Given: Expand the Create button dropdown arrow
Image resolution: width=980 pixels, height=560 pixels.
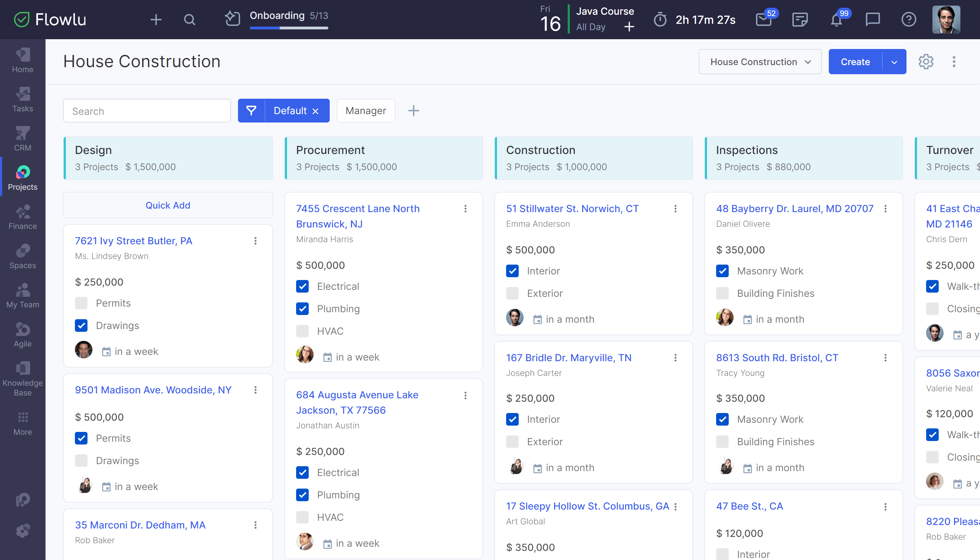Looking at the screenshot, I should tap(894, 62).
